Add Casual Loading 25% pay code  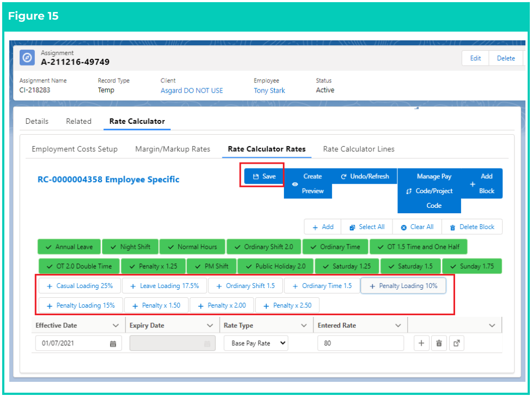pos(80,286)
